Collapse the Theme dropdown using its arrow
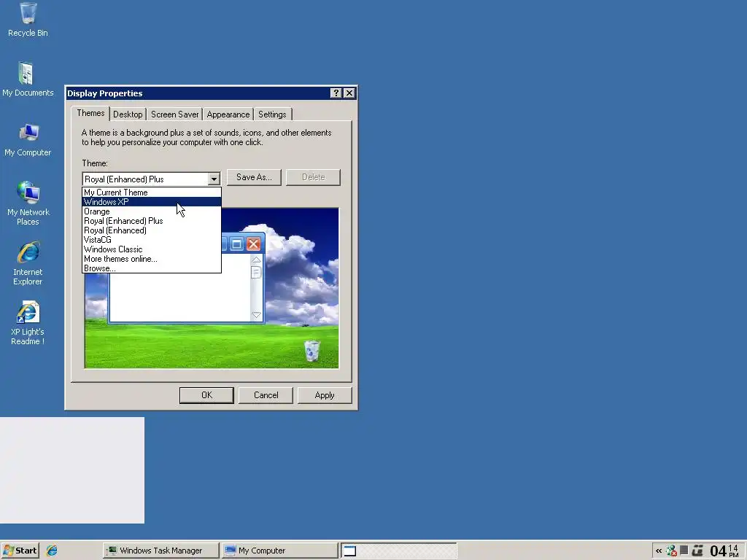 [214, 179]
